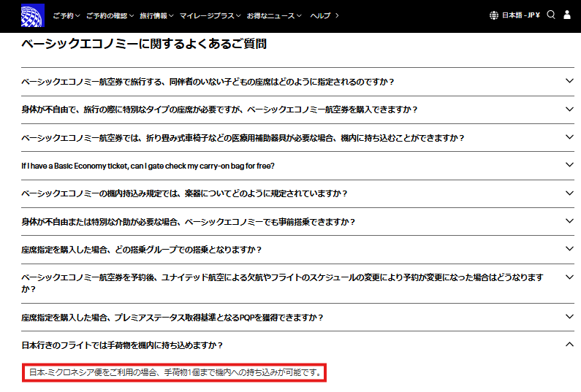The image size is (581, 392).
Task: Click the user account profile icon
Action: tap(567, 15)
